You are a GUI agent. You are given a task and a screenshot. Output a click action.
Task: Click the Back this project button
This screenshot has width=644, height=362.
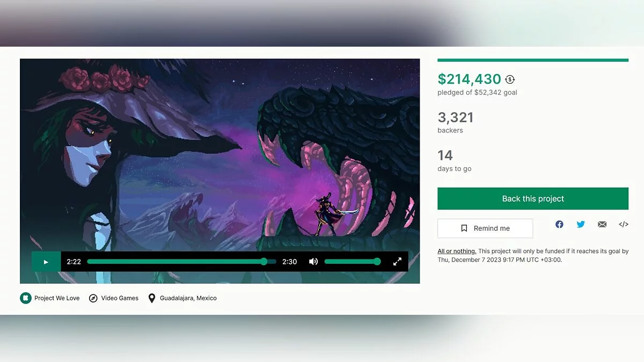click(x=533, y=198)
